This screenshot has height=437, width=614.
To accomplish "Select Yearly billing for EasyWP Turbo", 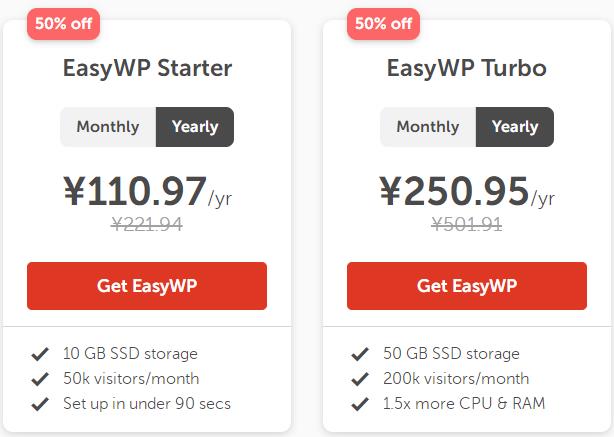I will pos(515,127).
